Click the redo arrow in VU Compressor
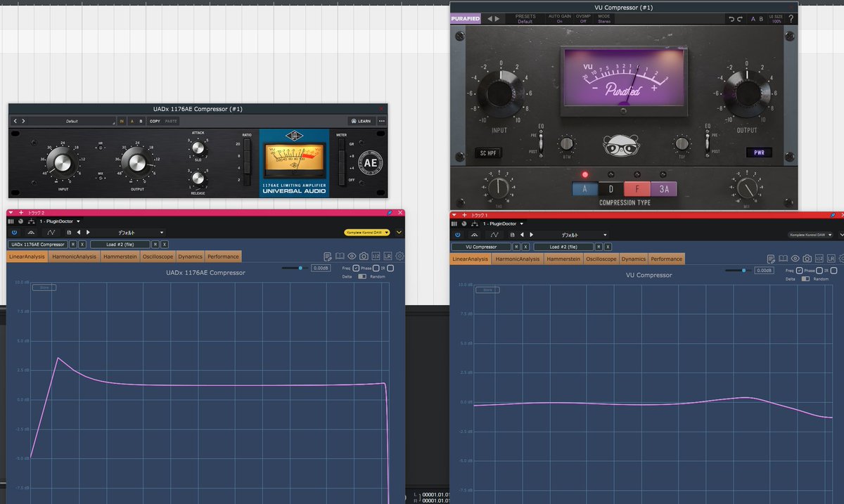 point(740,19)
